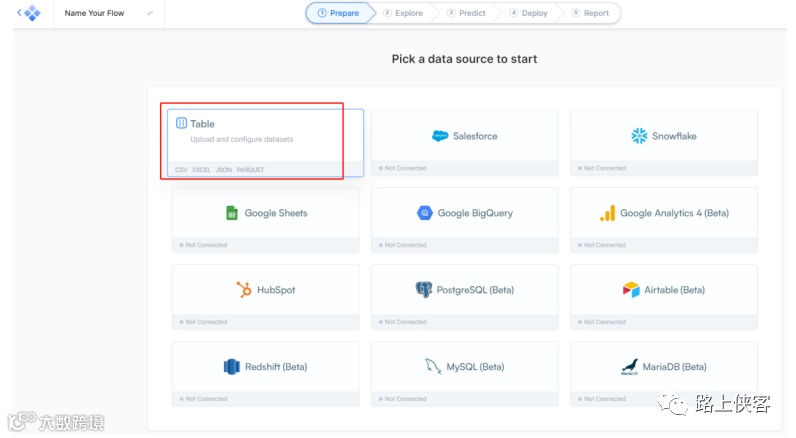Click Not Connected status under Redshift
This screenshot has height=438, width=796.
click(203, 399)
